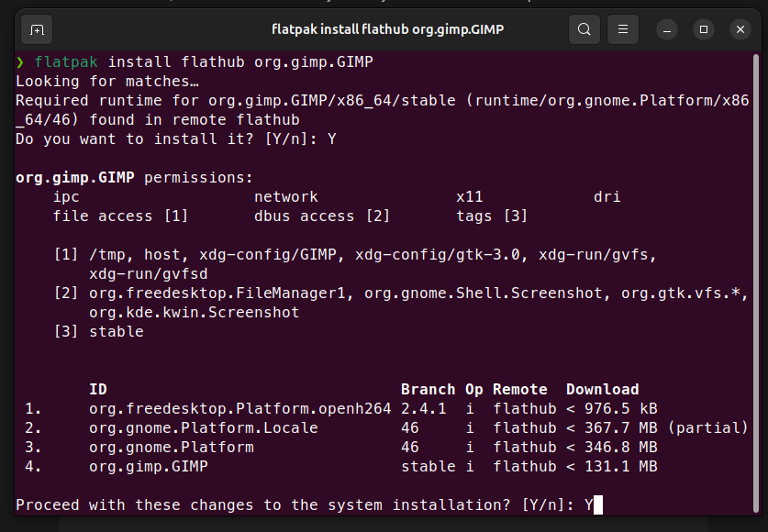The height and width of the screenshot is (532, 768).
Task: Maximize the terminal window
Action: [x=704, y=30]
